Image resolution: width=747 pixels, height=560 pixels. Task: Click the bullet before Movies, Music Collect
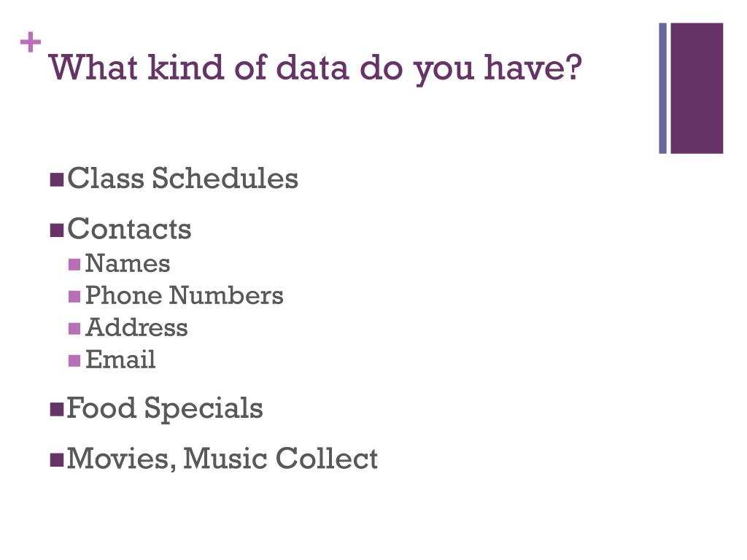coord(57,460)
